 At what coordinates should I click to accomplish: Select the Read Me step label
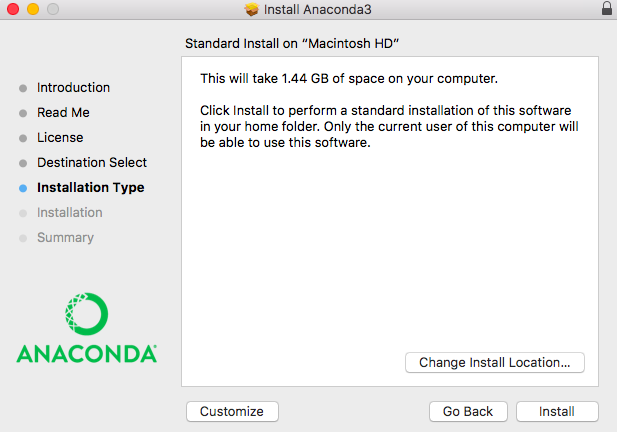click(x=63, y=113)
